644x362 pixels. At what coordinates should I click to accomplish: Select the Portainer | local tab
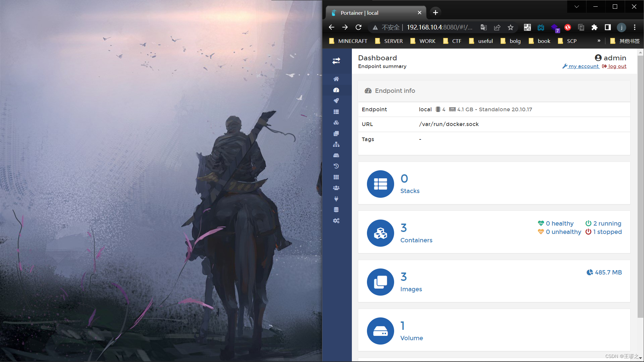click(372, 13)
